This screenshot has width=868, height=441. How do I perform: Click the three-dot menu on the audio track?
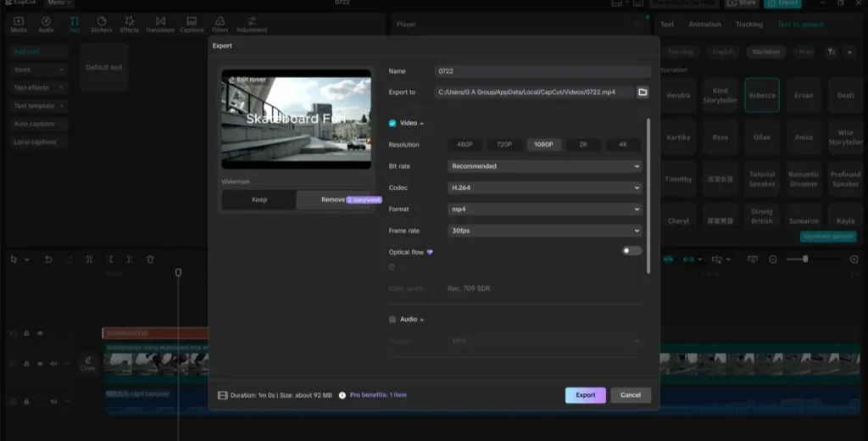pyautogui.click(x=67, y=401)
